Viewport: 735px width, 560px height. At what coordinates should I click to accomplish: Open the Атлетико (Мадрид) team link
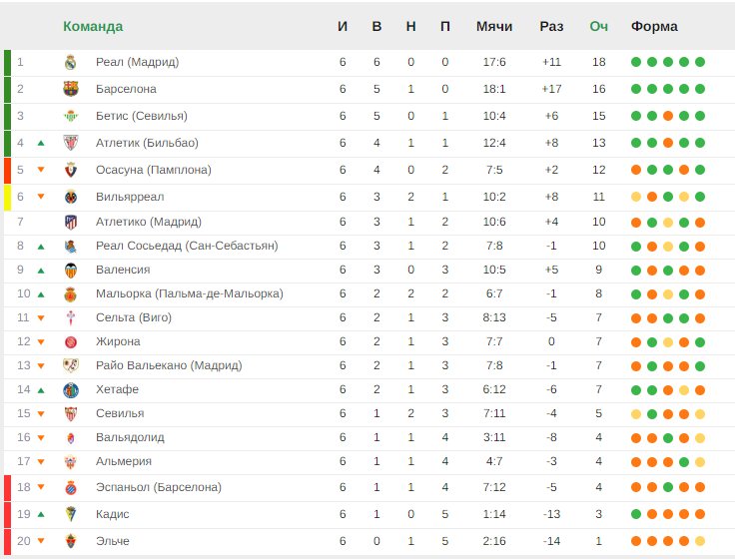(x=149, y=222)
